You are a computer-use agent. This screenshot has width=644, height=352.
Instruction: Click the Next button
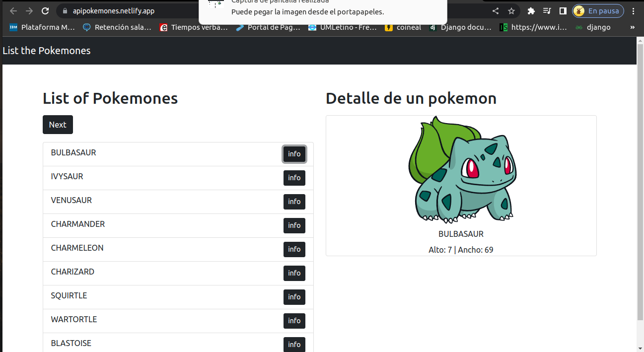pyautogui.click(x=58, y=125)
